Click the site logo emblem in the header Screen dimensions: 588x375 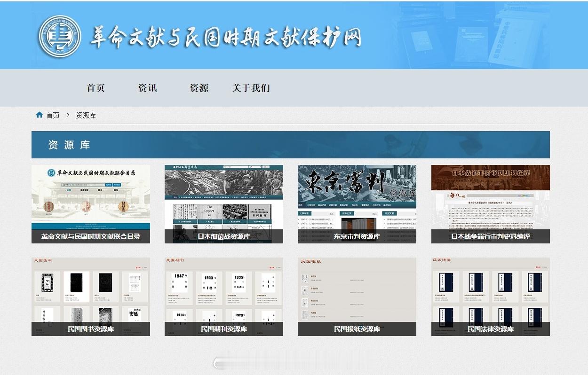tap(61, 37)
